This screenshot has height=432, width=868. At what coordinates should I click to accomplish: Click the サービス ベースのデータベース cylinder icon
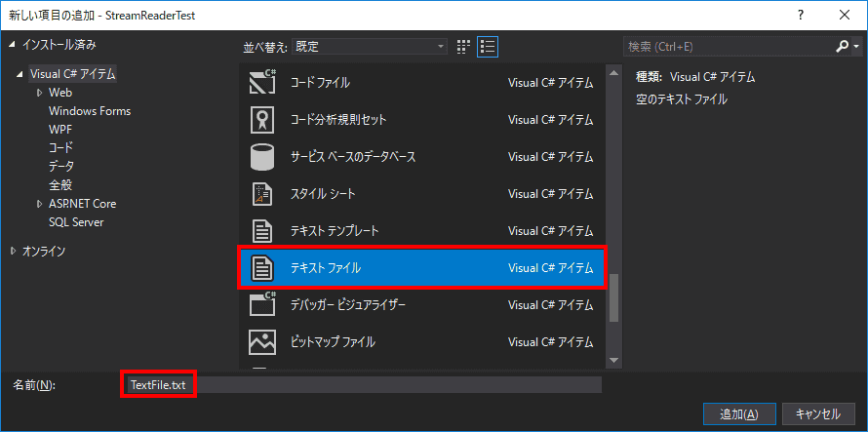[x=262, y=157]
